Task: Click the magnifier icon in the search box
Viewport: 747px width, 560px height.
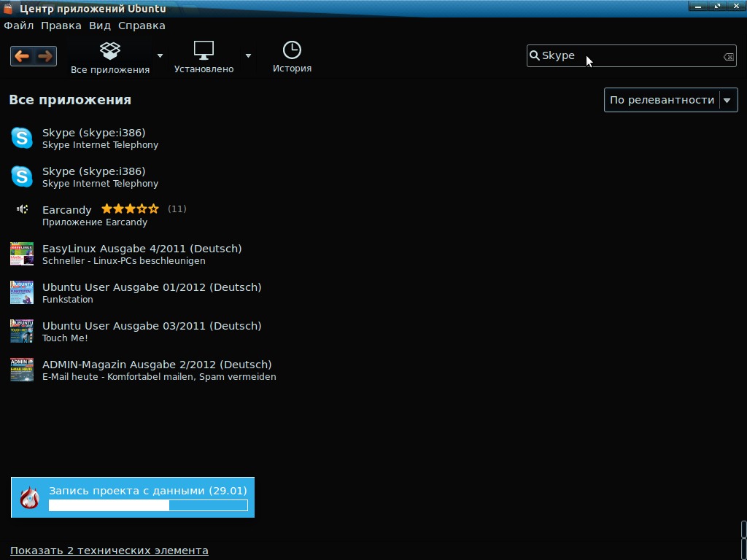Action: [535, 55]
